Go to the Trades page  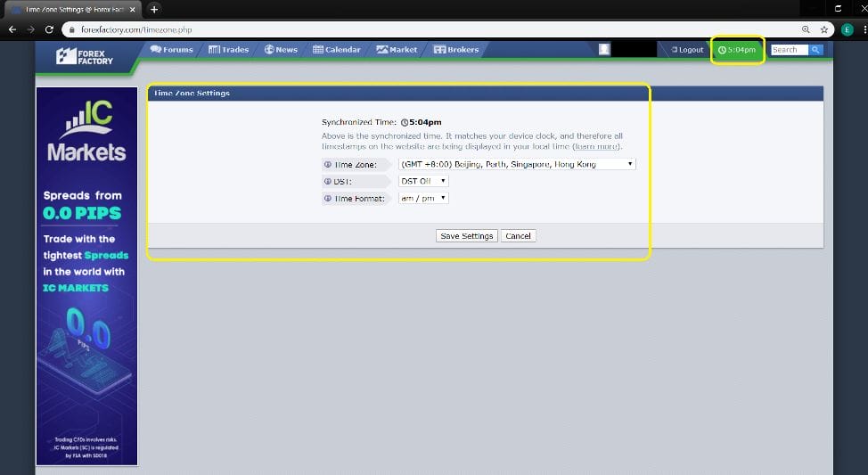pos(229,50)
